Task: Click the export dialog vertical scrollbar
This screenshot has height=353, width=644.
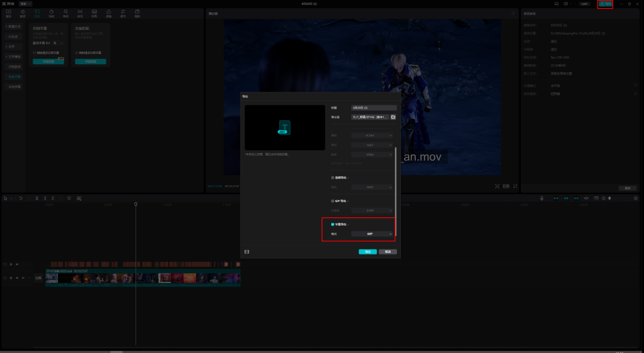Action: [395, 191]
